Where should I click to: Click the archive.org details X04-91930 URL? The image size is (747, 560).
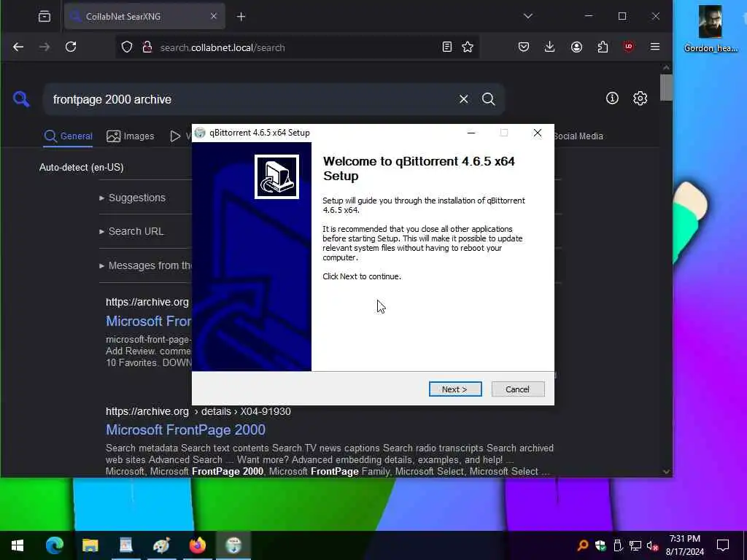point(198,411)
